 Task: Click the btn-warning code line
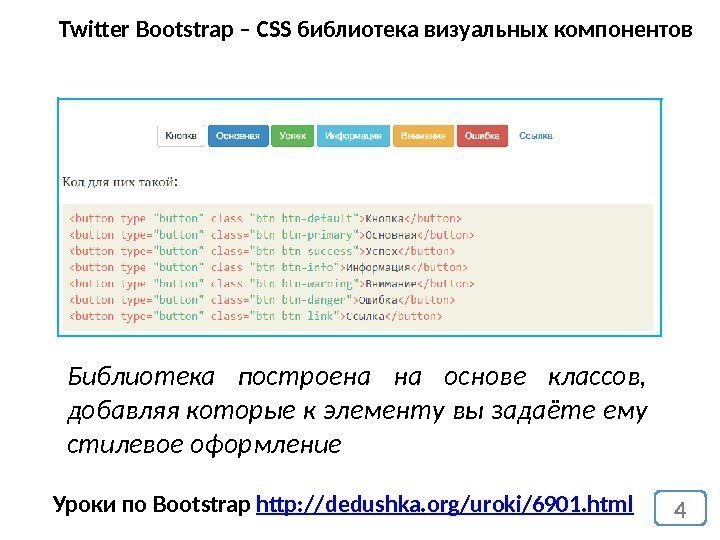(x=271, y=284)
